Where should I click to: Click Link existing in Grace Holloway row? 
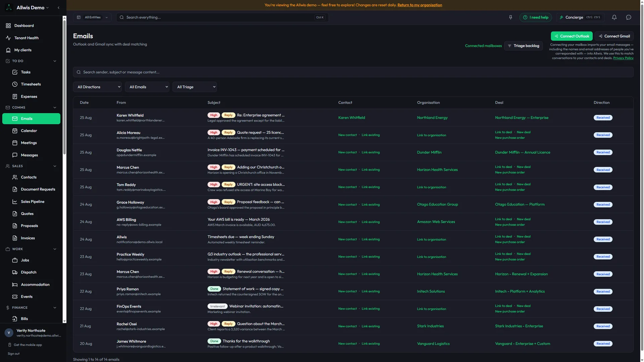[x=370, y=205]
